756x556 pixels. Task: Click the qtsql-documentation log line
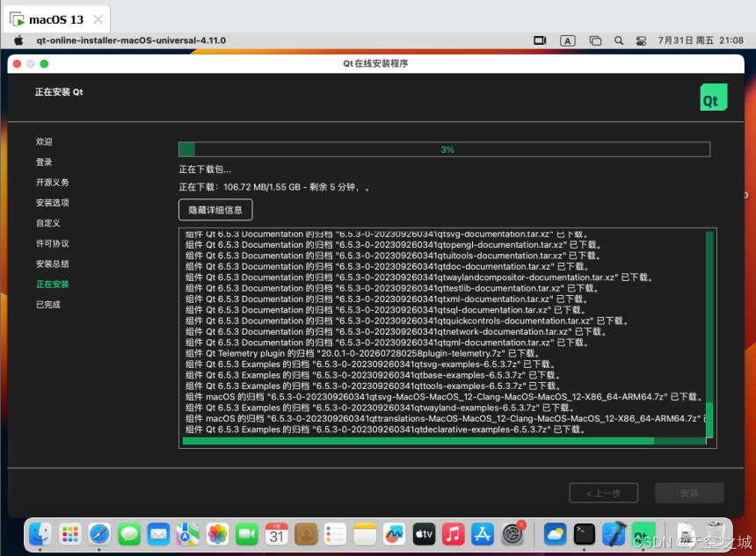pos(386,310)
